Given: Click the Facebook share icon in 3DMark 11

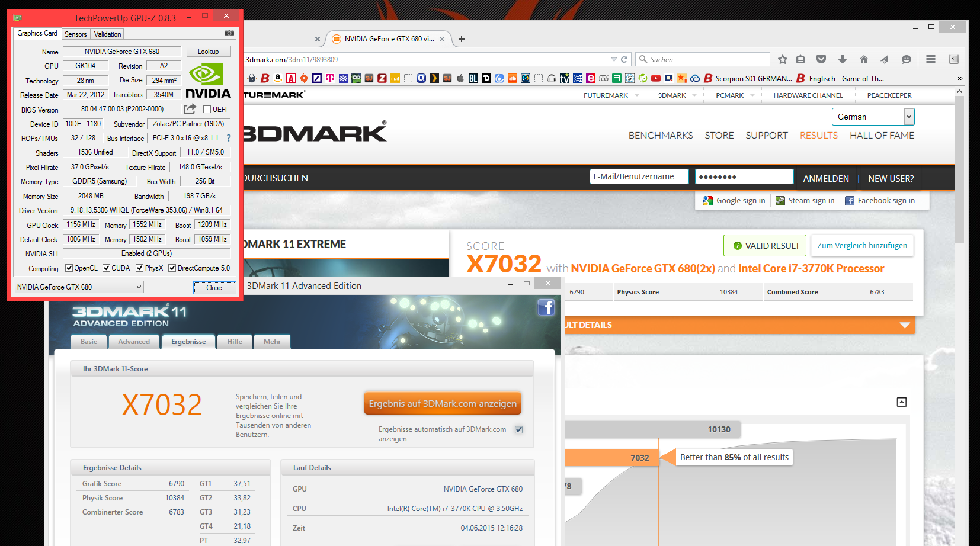Looking at the screenshot, I should tap(546, 307).
